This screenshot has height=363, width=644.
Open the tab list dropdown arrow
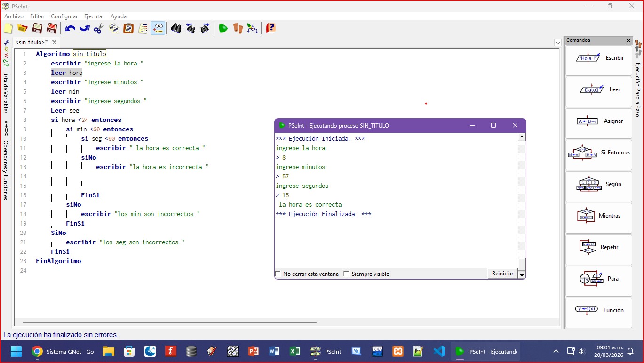click(557, 42)
